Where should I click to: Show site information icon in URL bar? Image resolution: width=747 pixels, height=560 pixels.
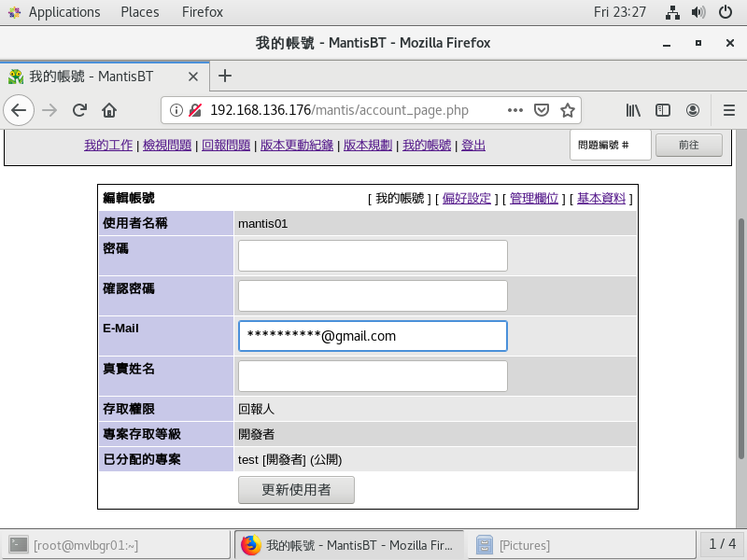(176, 110)
